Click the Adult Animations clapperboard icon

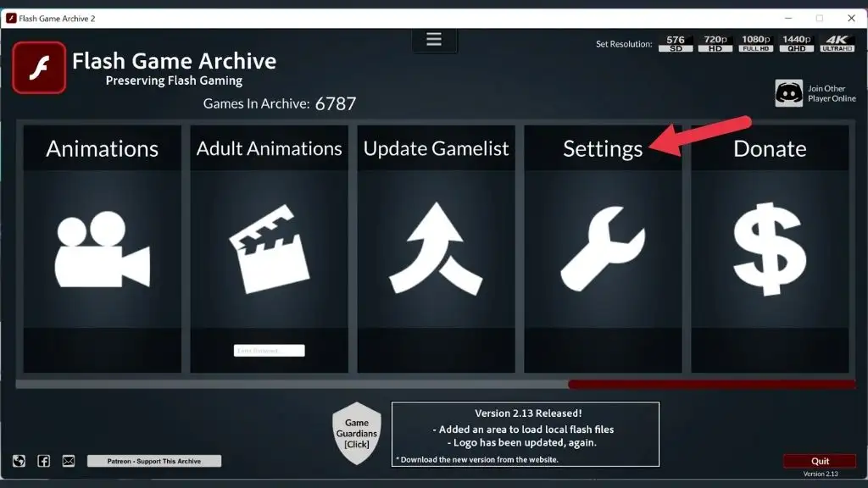(x=270, y=249)
